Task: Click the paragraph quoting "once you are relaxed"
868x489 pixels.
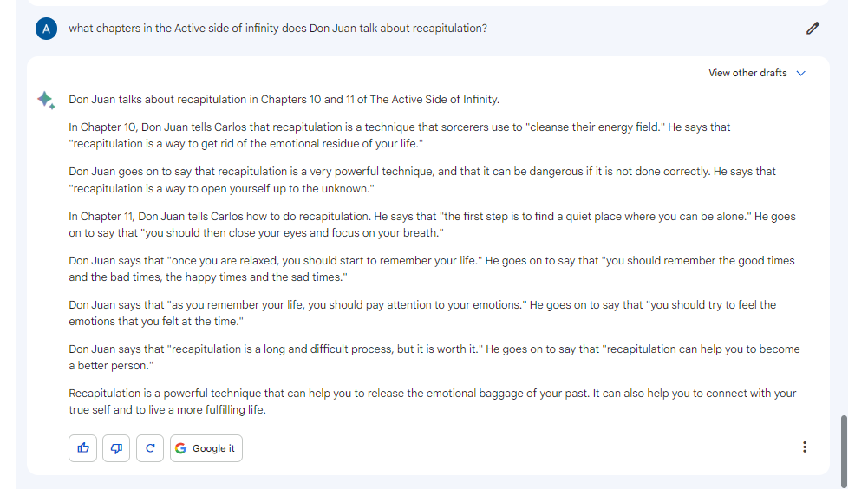Action: tap(431, 269)
